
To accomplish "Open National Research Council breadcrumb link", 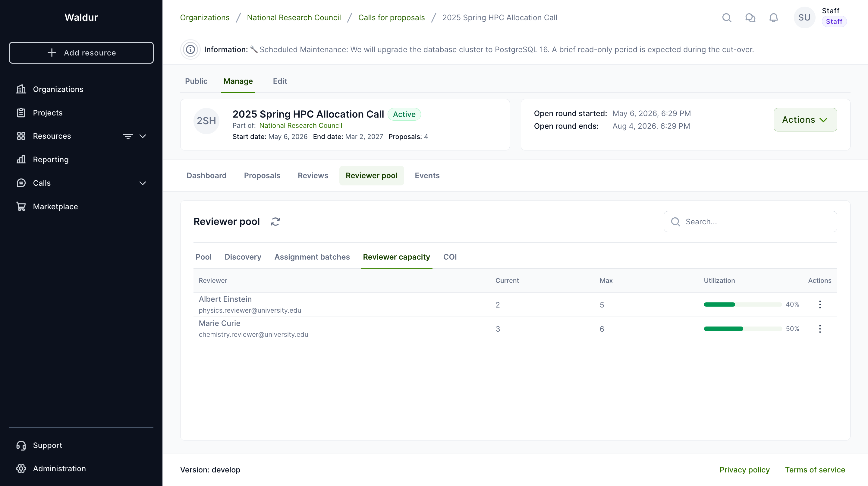I will pyautogui.click(x=294, y=17).
